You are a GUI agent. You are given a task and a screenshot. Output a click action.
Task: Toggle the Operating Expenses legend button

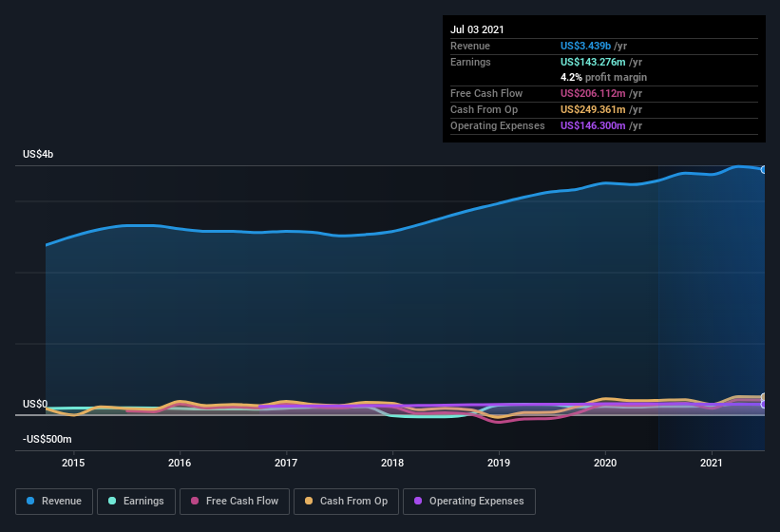coord(469,502)
